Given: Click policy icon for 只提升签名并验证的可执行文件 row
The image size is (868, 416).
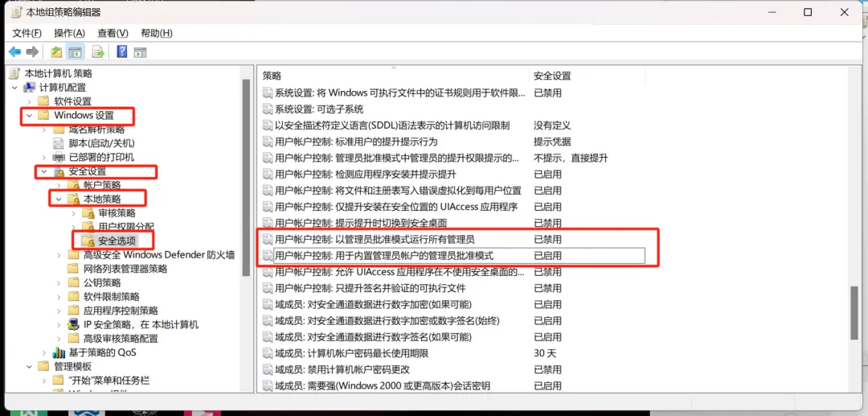Looking at the screenshot, I should 268,288.
